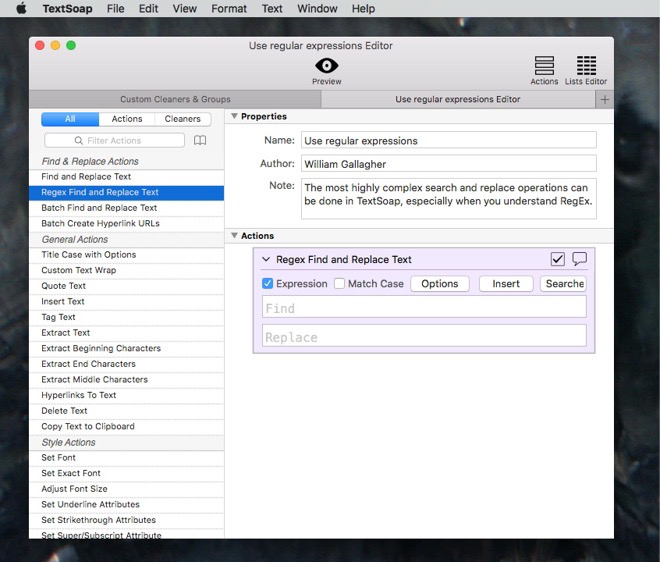Click the Preview eye icon
Screen dimensions: 660x562
(x=326, y=66)
